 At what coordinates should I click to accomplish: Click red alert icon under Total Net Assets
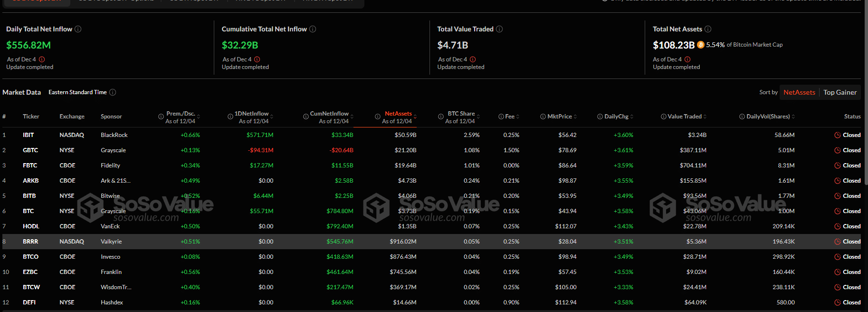(687, 59)
